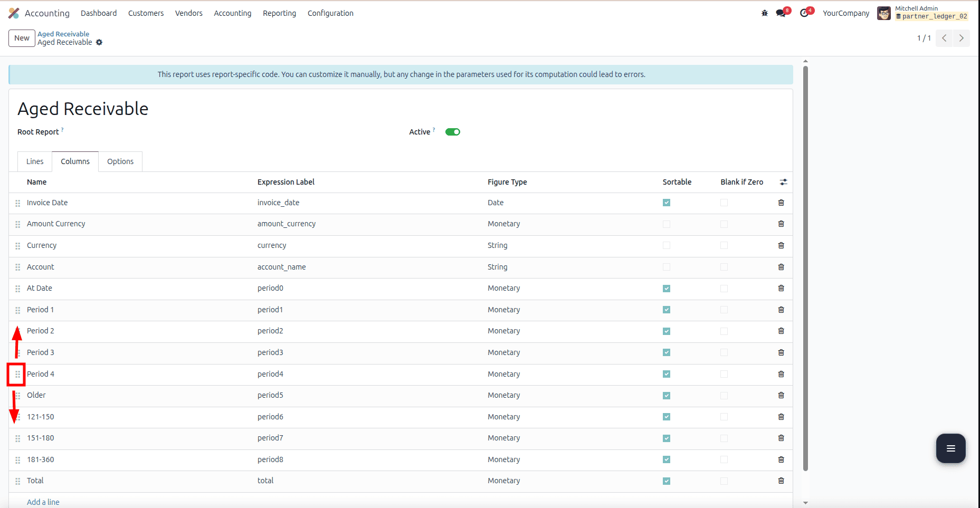This screenshot has height=508, width=980.
Task: Open the gear icon next to Aged Receivable
Action: [x=99, y=42]
